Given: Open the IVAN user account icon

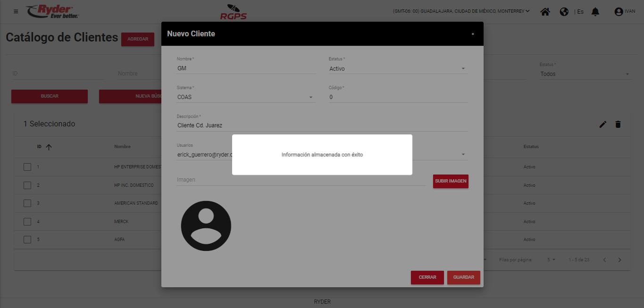Looking at the screenshot, I should point(619,12).
